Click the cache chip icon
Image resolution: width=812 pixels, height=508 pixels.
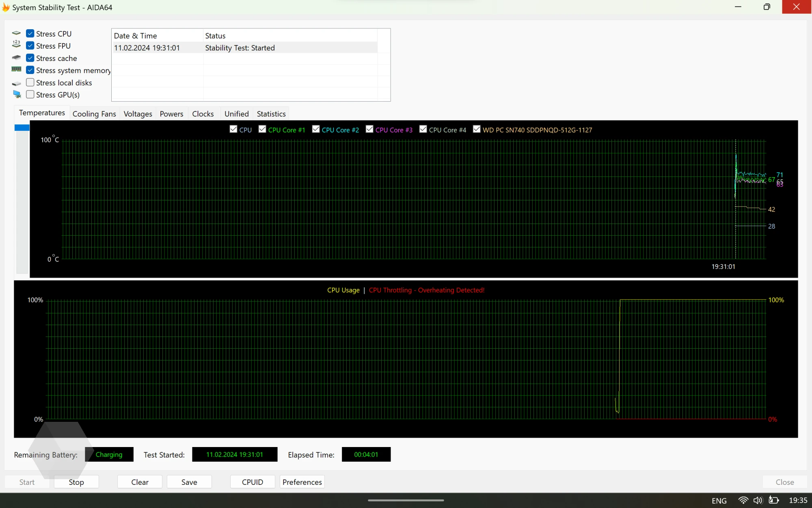[16, 58]
